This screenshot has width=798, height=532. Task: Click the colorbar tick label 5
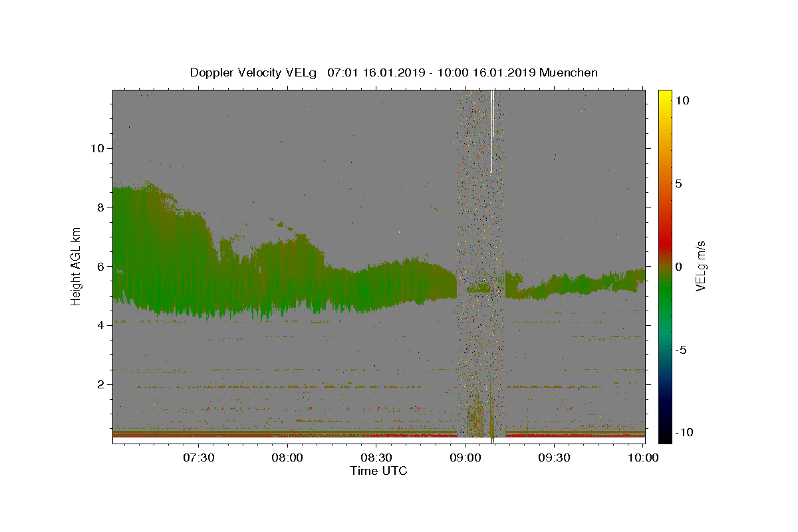(x=680, y=184)
